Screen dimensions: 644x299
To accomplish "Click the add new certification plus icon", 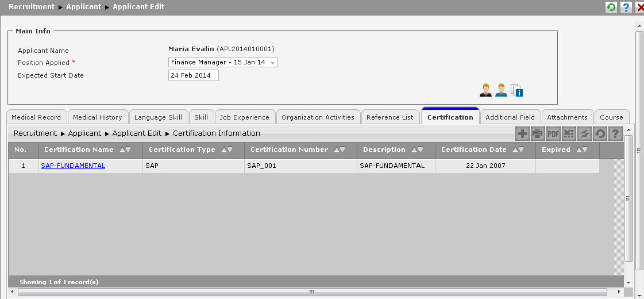I will [x=522, y=133].
